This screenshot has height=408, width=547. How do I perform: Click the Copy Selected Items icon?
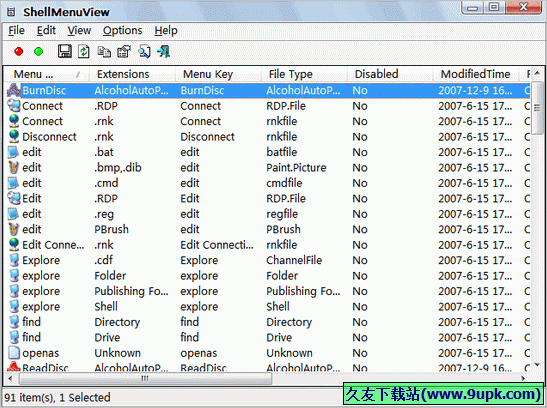click(104, 52)
